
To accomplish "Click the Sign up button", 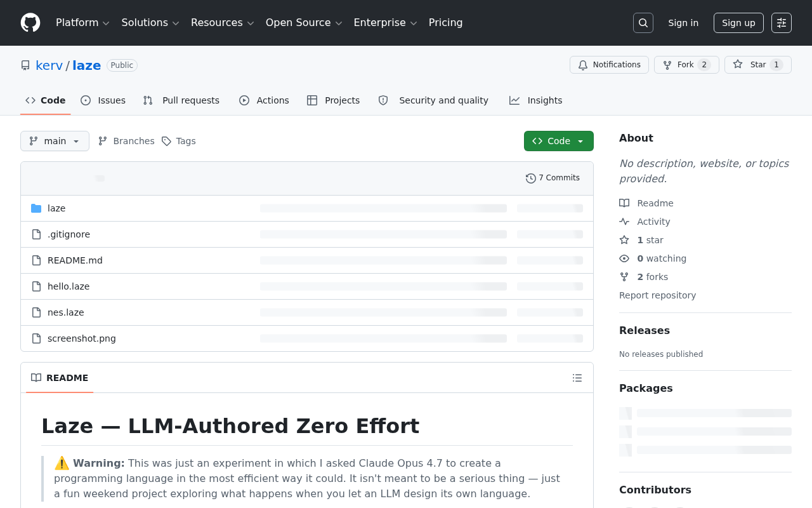I will coord(738,23).
